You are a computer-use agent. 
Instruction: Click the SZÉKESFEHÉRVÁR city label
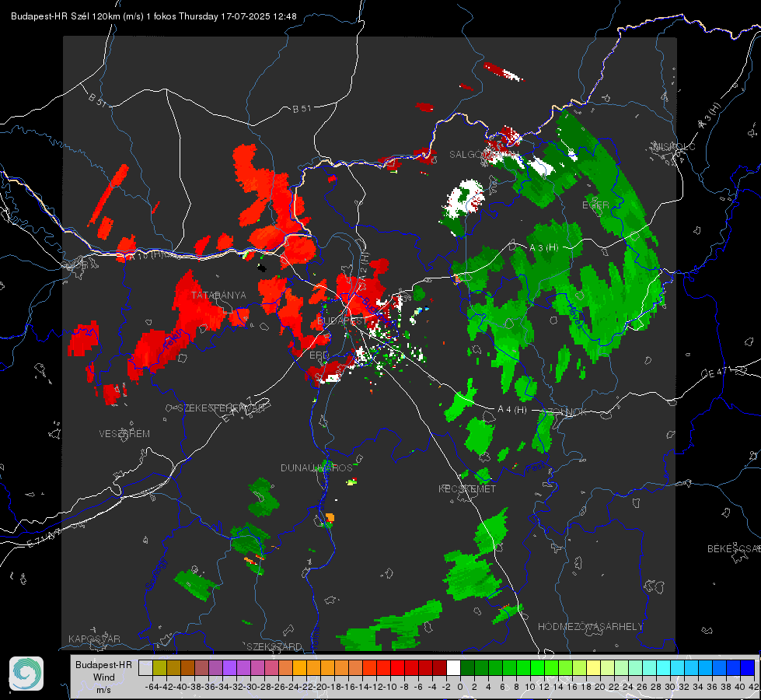click(221, 408)
